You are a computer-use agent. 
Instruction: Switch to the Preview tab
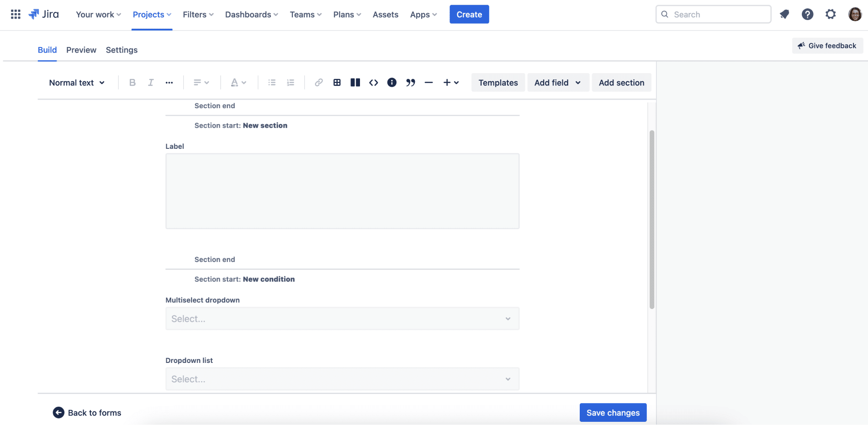click(81, 50)
